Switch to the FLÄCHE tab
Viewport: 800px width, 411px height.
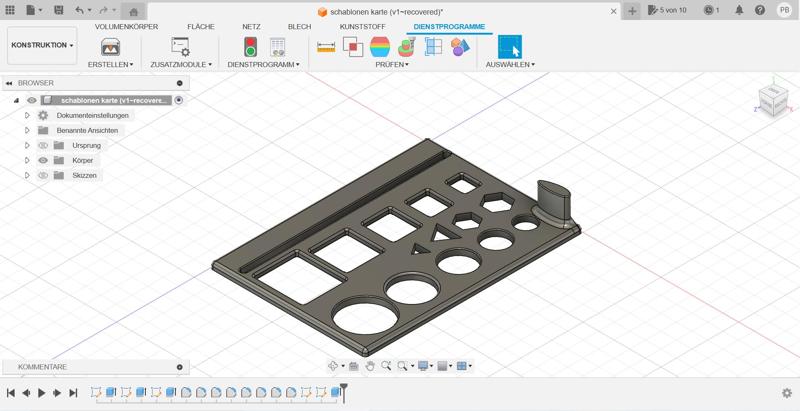(201, 27)
